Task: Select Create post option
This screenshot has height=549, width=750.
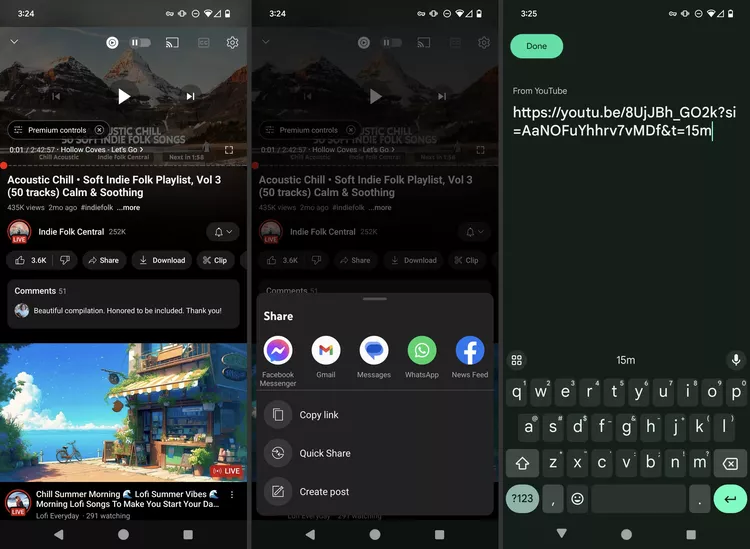Action: tap(323, 491)
